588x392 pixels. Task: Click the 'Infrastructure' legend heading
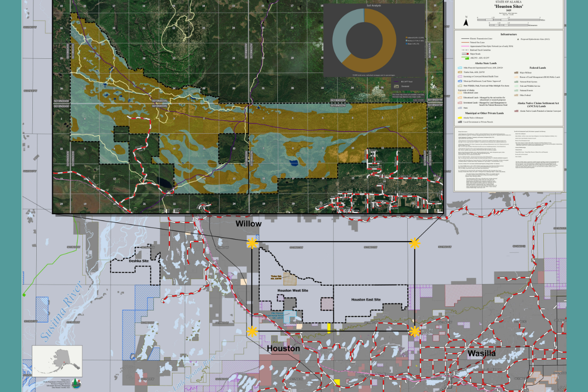[x=509, y=34]
